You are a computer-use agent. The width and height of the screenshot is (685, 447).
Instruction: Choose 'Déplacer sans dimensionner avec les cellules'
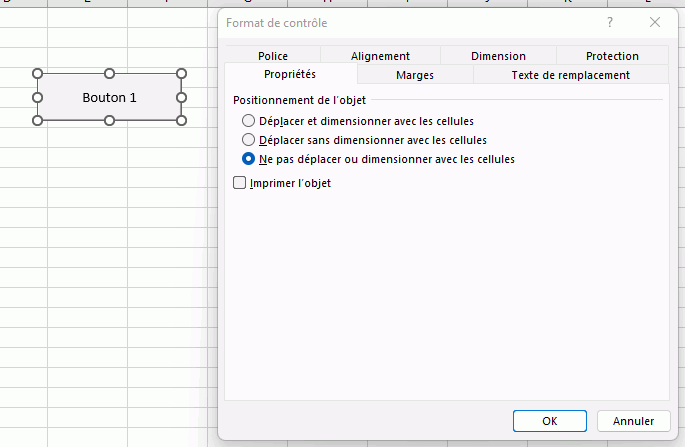tap(249, 140)
